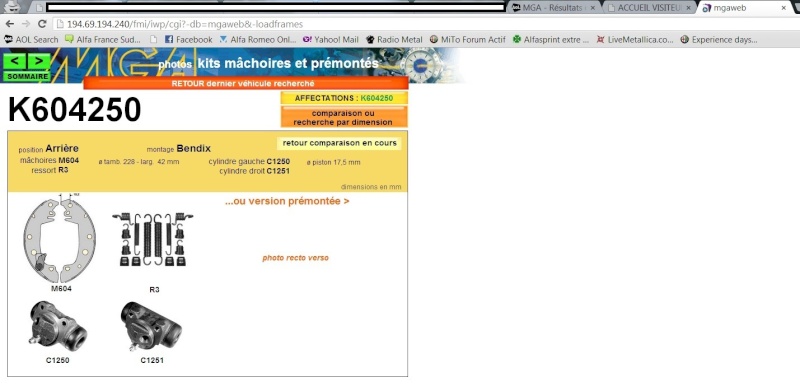Reload the page with the refresh icon
This screenshot has height=391, width=800.
[42, 24]
